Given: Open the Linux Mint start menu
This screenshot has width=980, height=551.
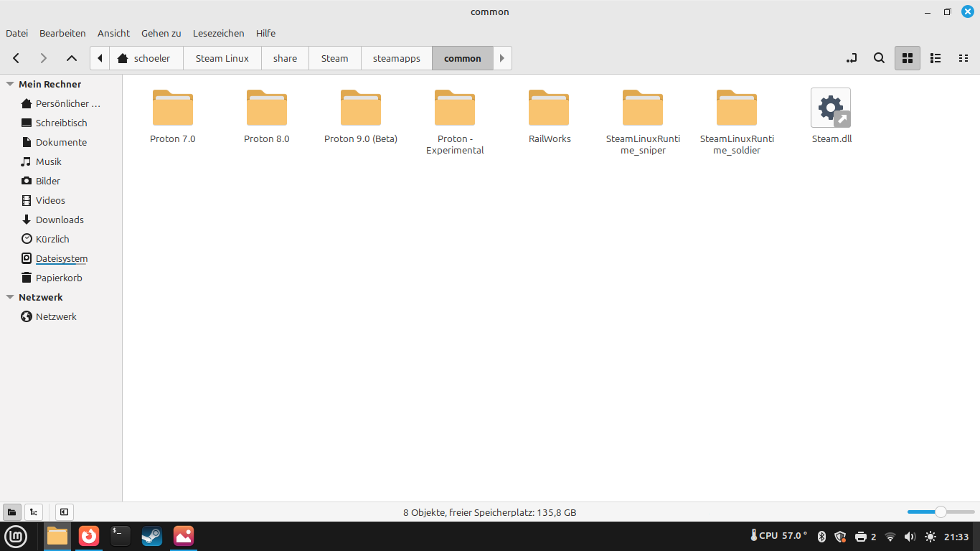Looking at the screenshot, I should point(16,536).
